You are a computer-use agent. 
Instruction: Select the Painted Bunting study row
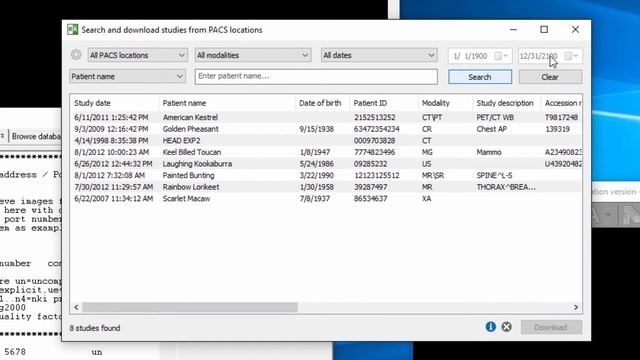click(326, 176)
